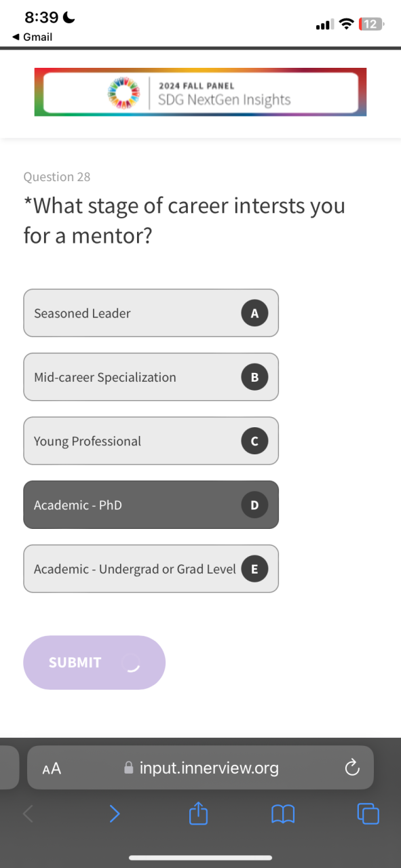Image resolution: width=401 pixels, height=868 pixels.
Task: Select Academic - Undergrad or Grad Level
Action: [x=151, y=568]
